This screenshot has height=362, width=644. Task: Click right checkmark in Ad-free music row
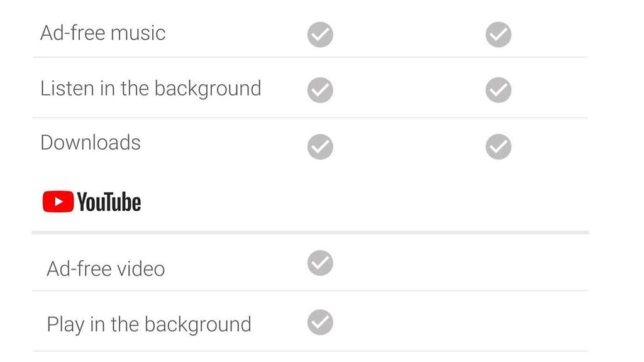pyautogui.click(x=498, y=35)
